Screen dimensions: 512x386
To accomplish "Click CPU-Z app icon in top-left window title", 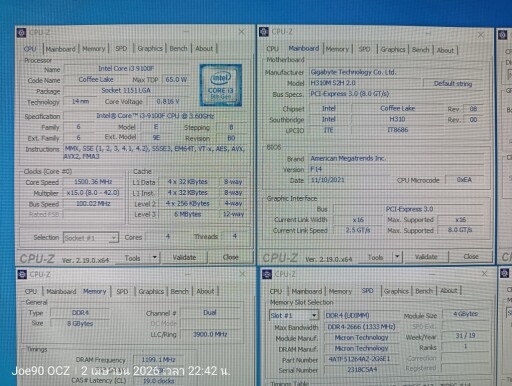I will pos(22,33).
